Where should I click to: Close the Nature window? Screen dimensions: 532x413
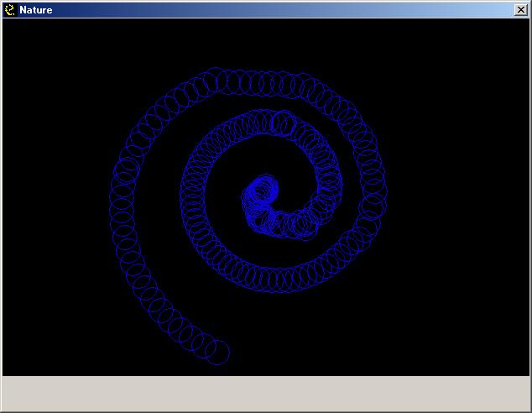[x=520, y=10]
